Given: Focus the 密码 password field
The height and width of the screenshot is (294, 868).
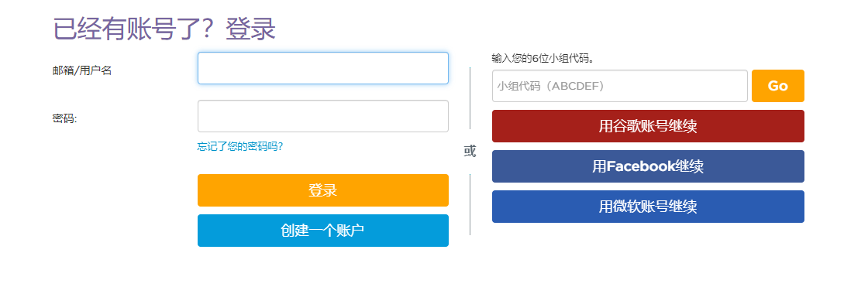Looking at the screenshot, I should point(322,116).
